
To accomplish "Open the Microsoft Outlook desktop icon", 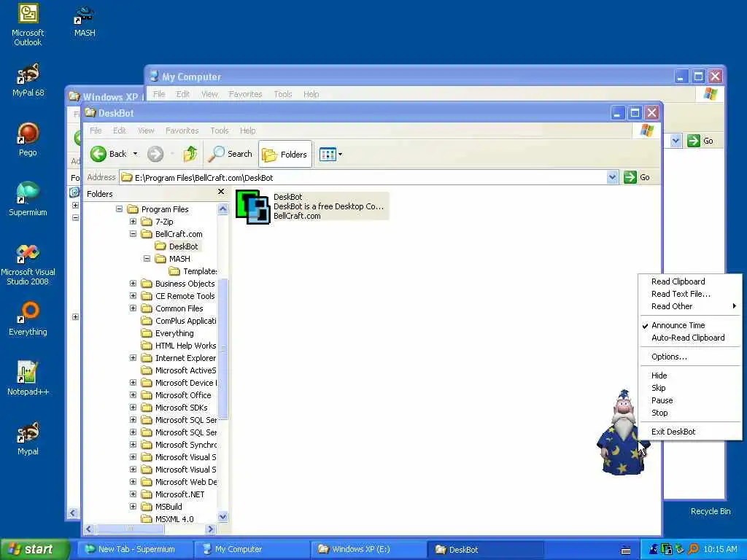I will click(28, 24).
